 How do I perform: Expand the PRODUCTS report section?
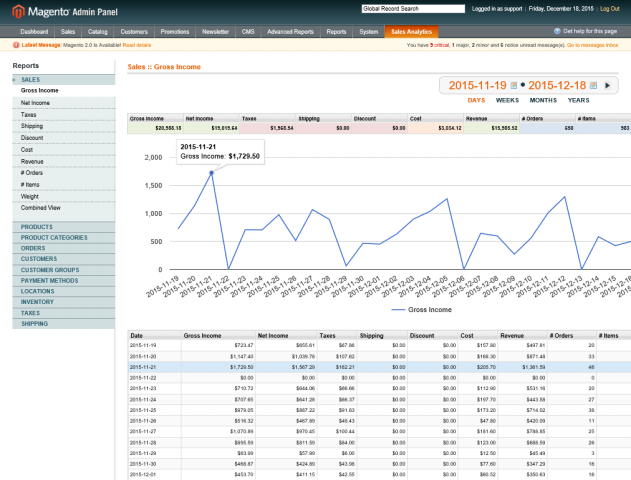pos(37,227)
